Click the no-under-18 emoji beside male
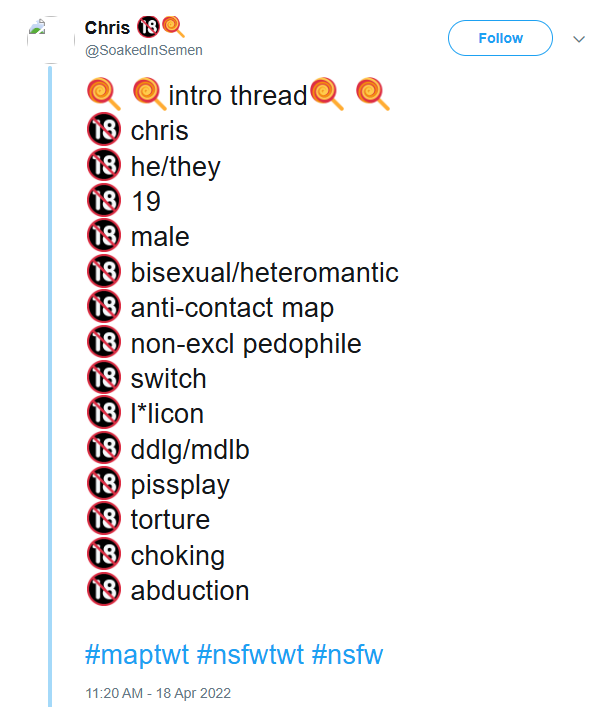613x707 pixels. click(x=104, y=237)
